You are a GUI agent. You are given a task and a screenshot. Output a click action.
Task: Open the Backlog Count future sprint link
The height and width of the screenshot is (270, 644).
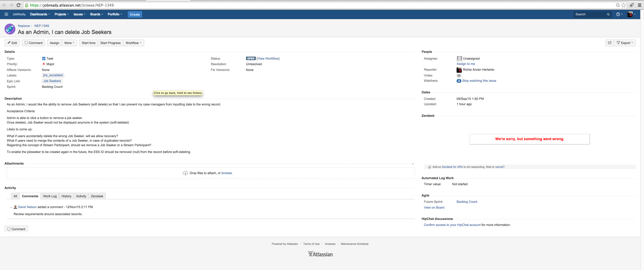pos(467,202)
